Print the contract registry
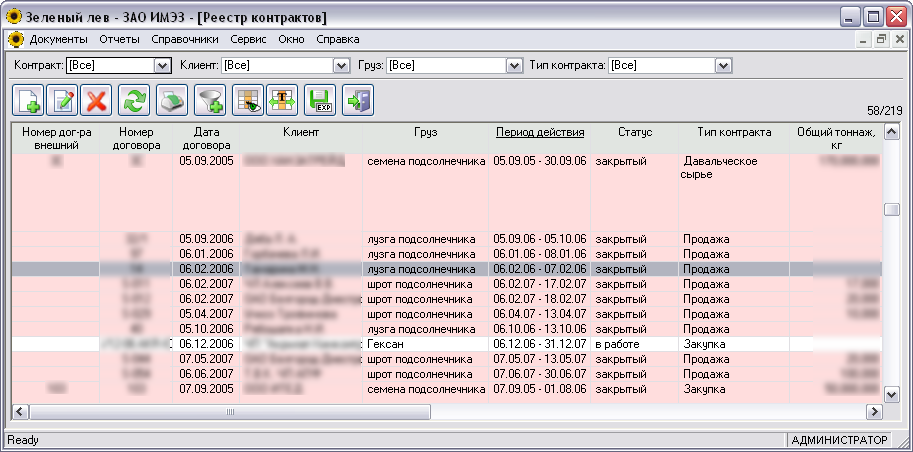913x452 pixels. (x=172, y=100)
